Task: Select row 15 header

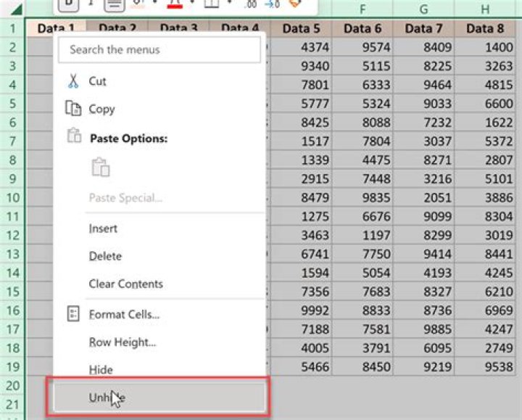Action: point(12,292)
